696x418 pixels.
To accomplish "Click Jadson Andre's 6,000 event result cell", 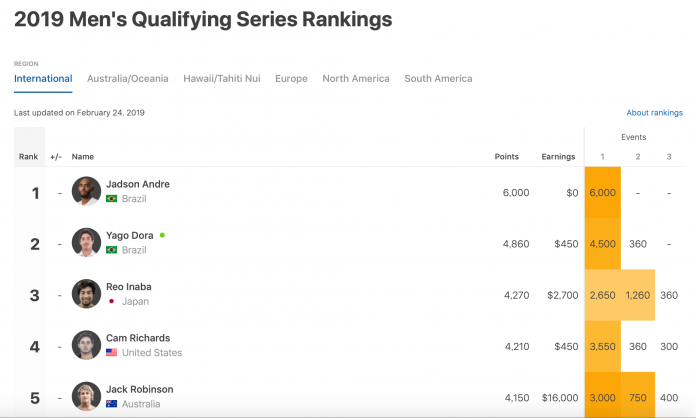I will tap(602, 193).
